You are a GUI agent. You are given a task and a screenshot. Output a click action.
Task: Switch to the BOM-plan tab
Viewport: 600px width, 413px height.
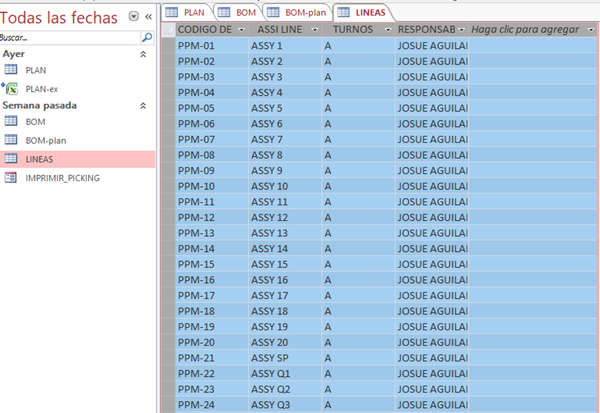(299, 11)
